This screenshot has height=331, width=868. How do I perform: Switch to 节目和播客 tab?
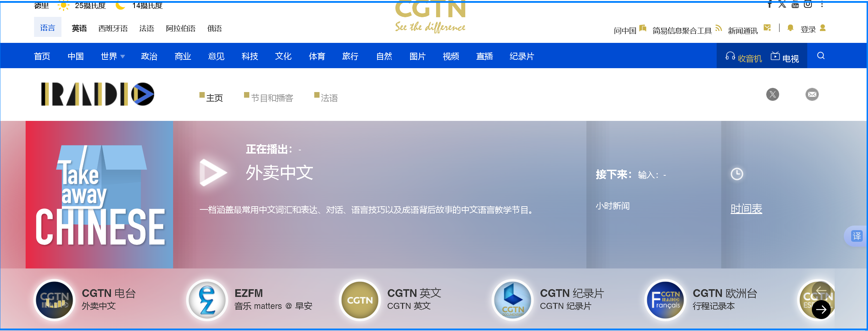tap(271, 98)
